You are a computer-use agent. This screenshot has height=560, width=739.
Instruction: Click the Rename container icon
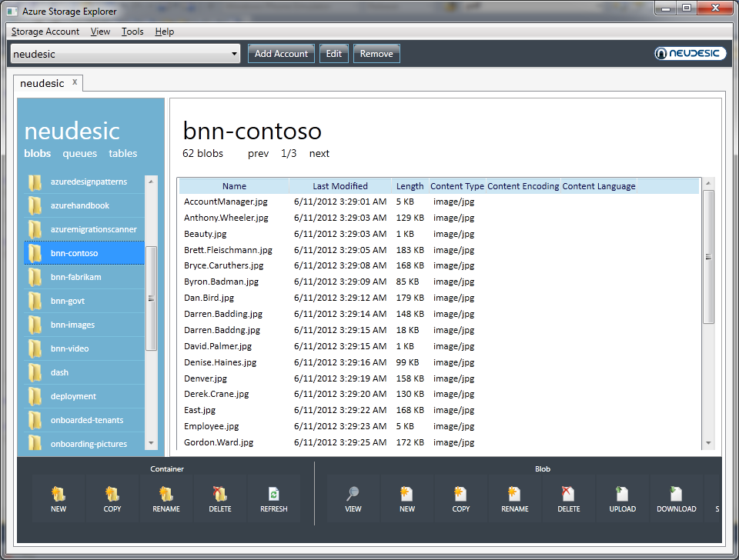(166, 495)
